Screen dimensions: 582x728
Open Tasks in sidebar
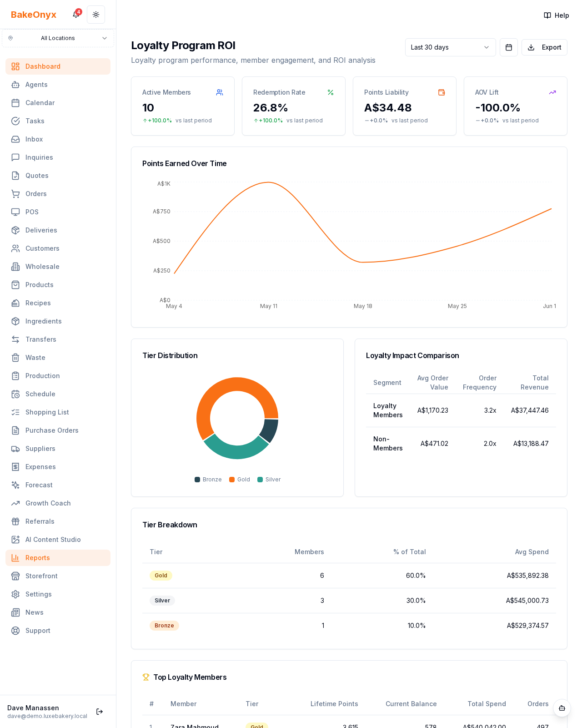coord(58,121)
